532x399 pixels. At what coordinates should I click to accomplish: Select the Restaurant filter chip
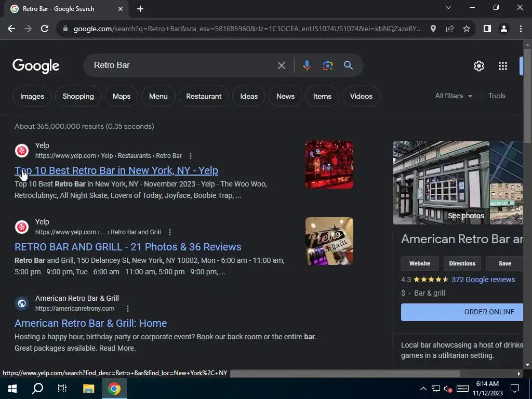204,96
